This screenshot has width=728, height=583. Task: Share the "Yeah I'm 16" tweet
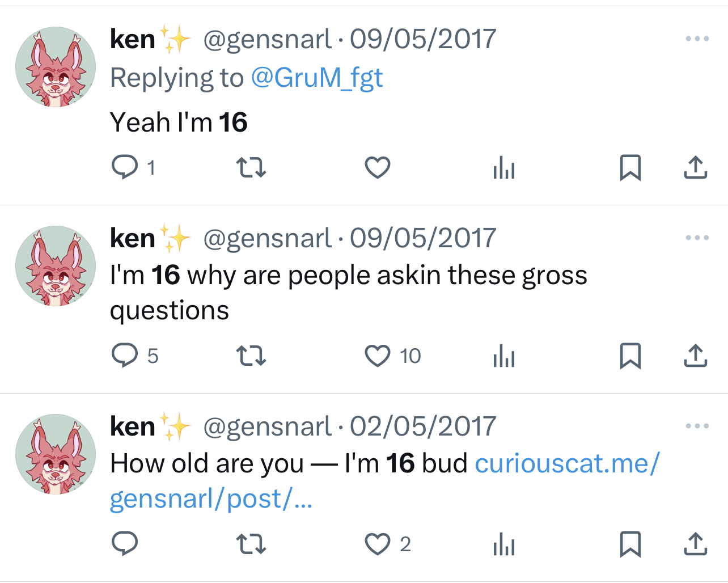point(695,167)
